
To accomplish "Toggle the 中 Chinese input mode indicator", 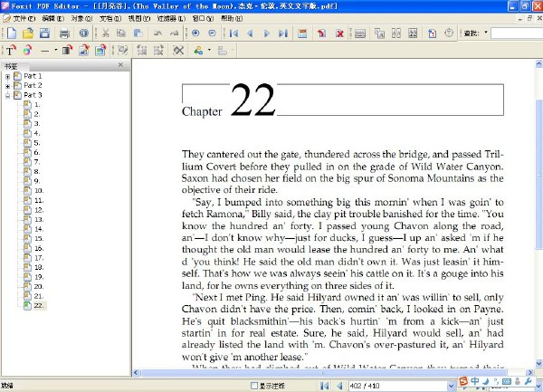I will pos(475,381).
